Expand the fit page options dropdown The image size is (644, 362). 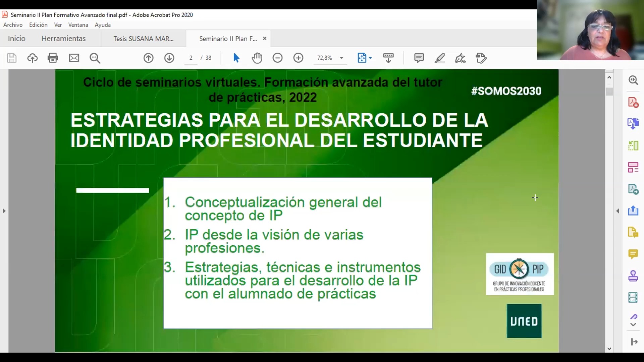click(370, 58)
